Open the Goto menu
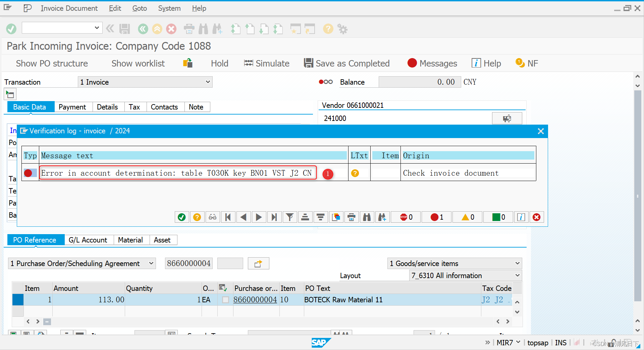 coord(139,8)
